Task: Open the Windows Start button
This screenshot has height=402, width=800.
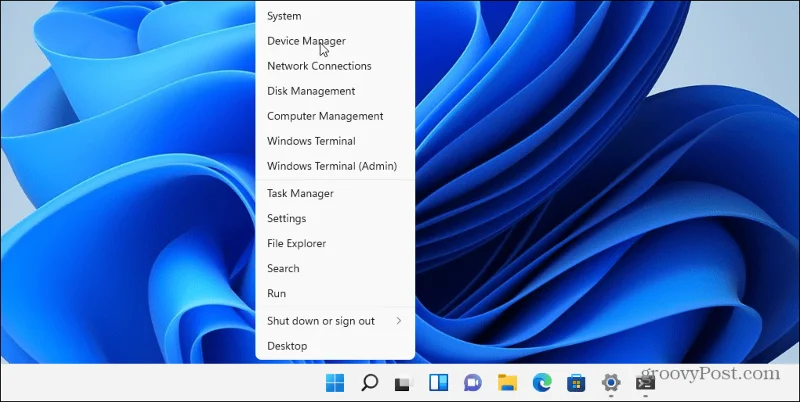Action: [335, 383]
